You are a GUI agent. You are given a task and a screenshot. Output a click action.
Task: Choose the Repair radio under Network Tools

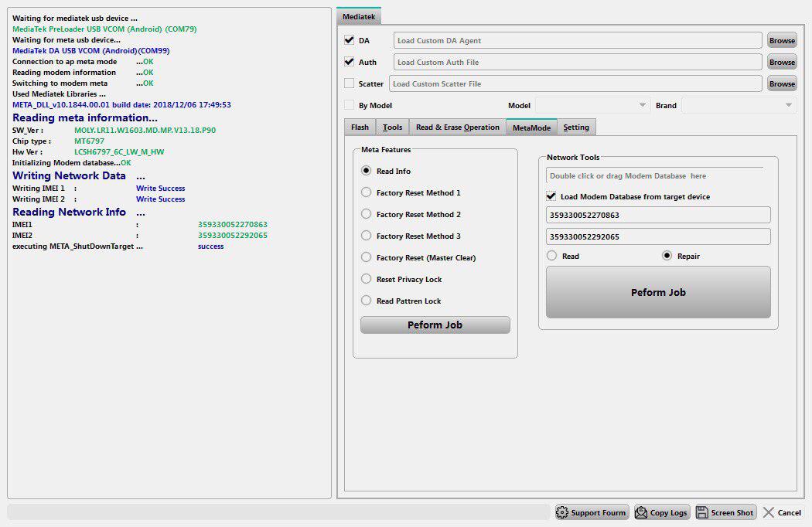click(x=667, y=256)
